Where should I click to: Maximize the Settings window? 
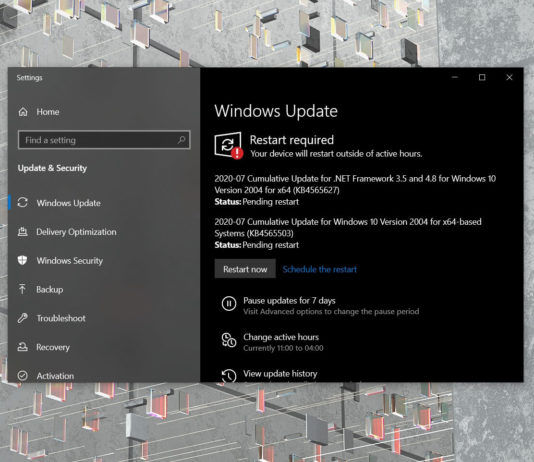point(482,77)
